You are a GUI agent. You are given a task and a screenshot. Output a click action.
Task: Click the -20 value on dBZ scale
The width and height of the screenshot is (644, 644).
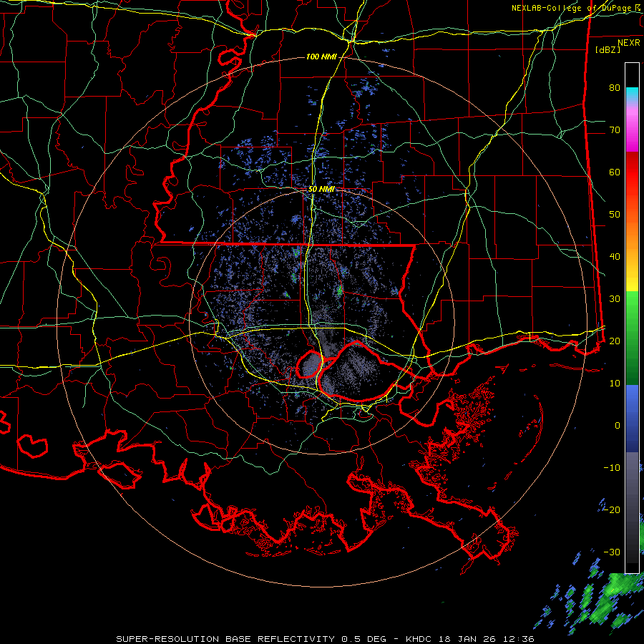coord(612,509)
